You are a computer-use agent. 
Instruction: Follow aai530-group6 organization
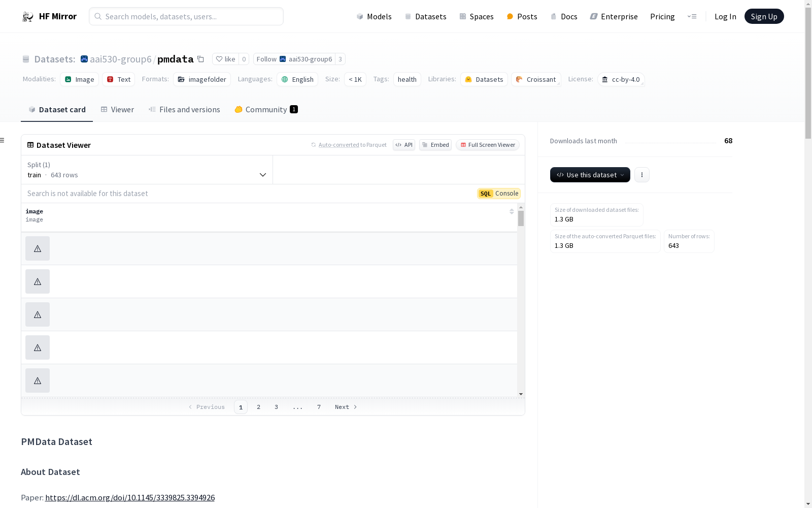click(294, 59)
